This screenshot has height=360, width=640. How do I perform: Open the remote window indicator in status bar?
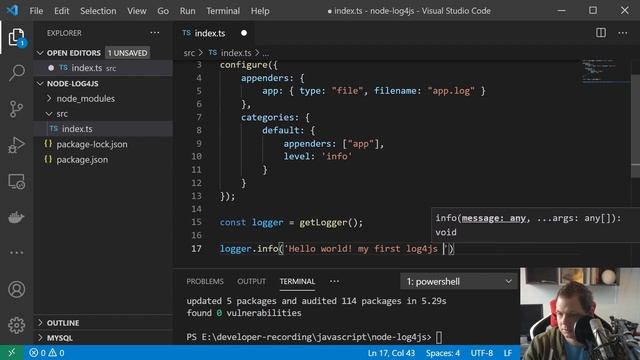click(11, 353)
